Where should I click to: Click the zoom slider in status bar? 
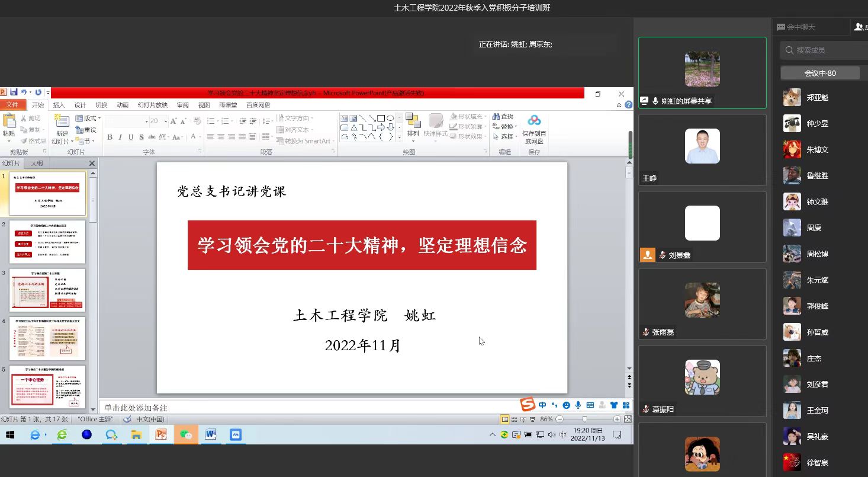click(x=584, y=419)
